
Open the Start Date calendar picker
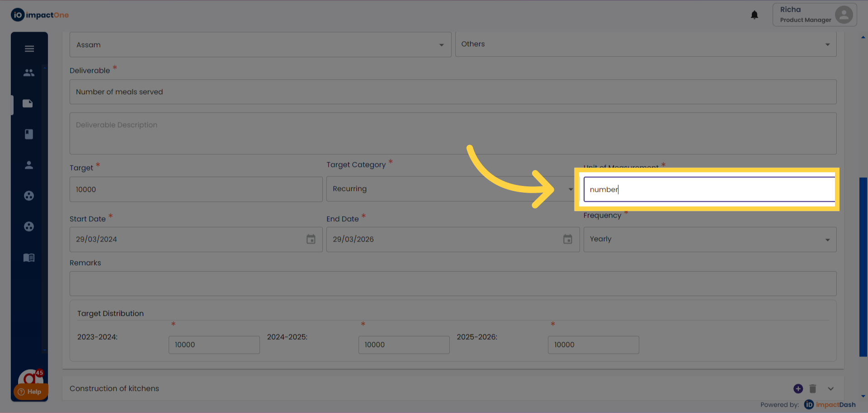coord(311,239)
